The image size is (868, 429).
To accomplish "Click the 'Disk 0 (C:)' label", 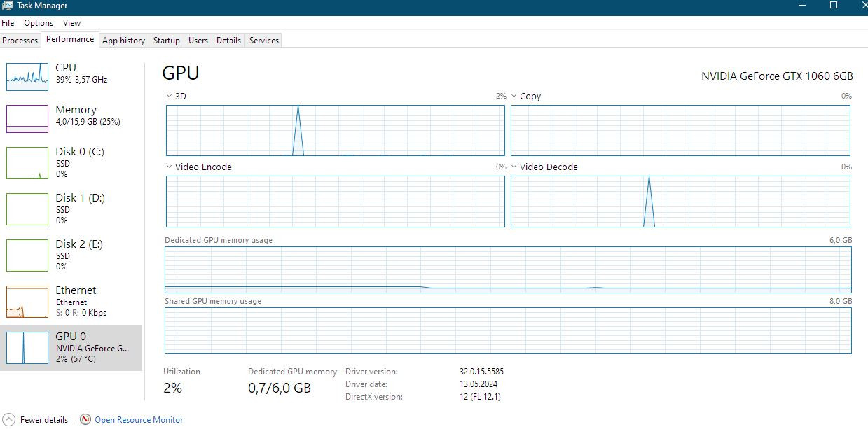I will [80, 152].
